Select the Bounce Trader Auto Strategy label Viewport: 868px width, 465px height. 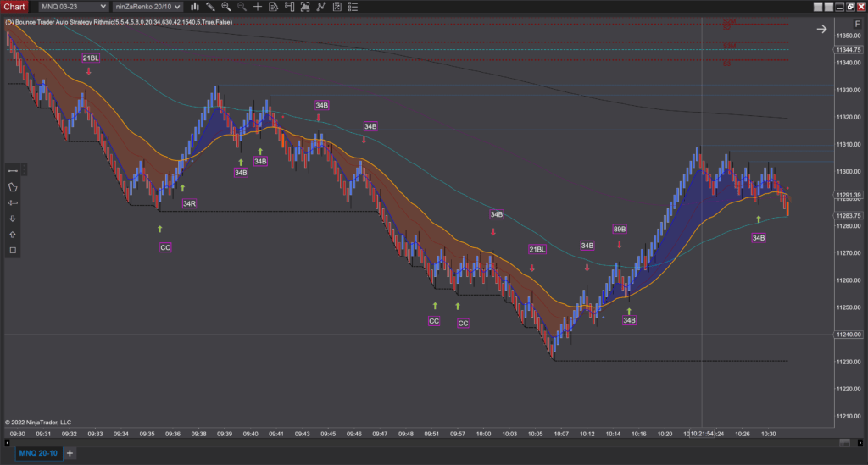coord(119,22)
